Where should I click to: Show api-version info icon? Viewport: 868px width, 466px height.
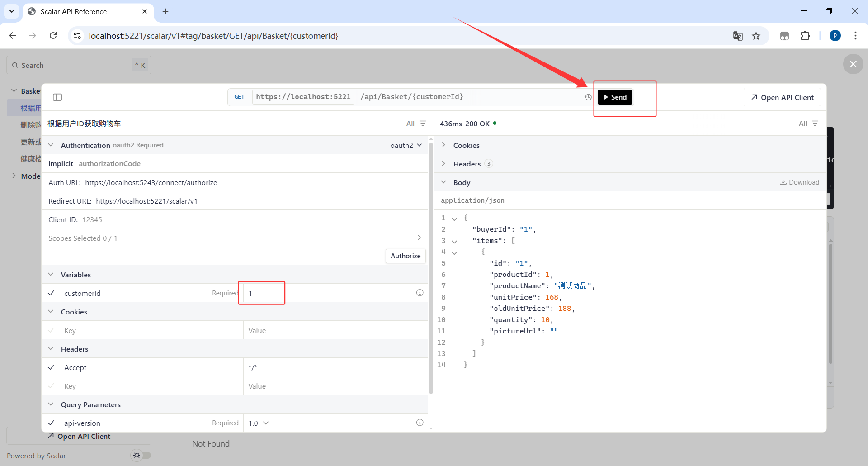(x=420, y=423)
